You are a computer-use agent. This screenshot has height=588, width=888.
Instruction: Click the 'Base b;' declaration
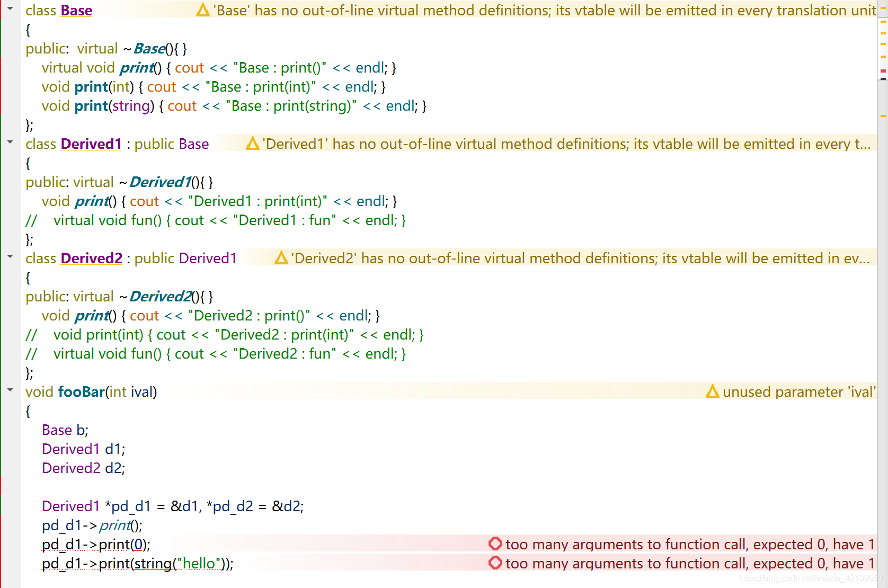pos(65,430)
